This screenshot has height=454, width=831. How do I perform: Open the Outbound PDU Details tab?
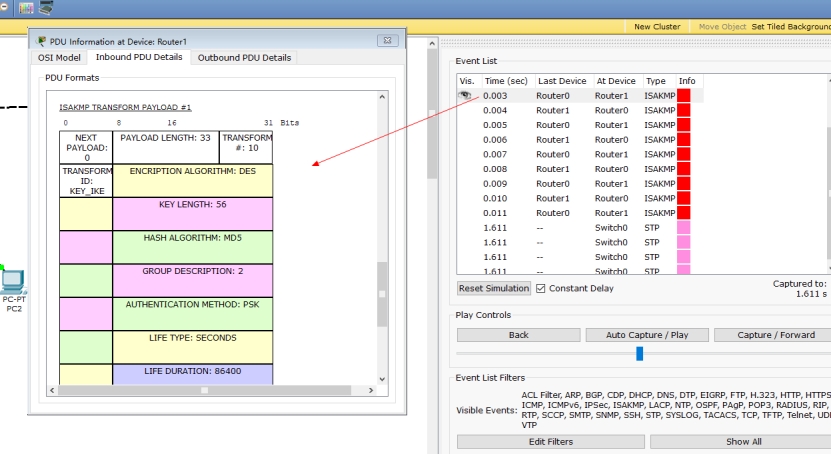(244, 58)
